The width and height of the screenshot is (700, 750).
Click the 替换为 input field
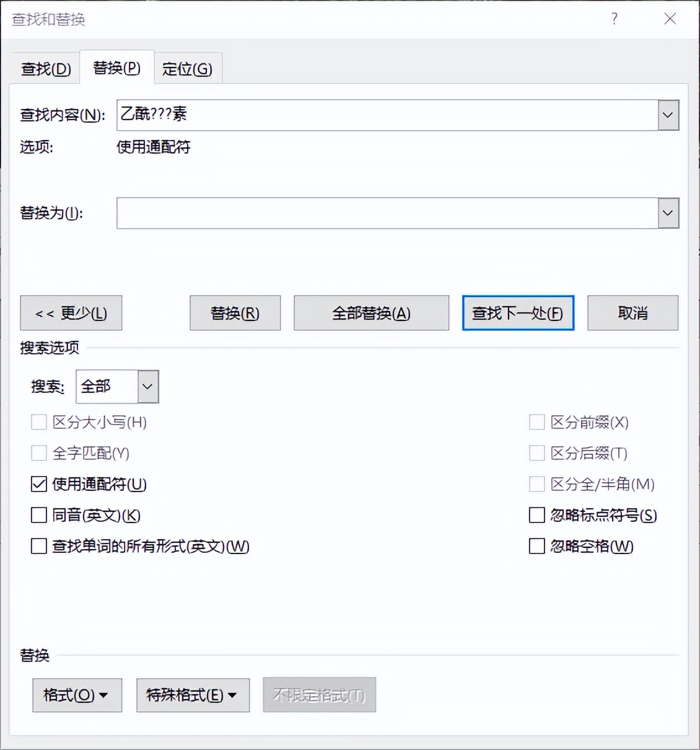(387, 213)
